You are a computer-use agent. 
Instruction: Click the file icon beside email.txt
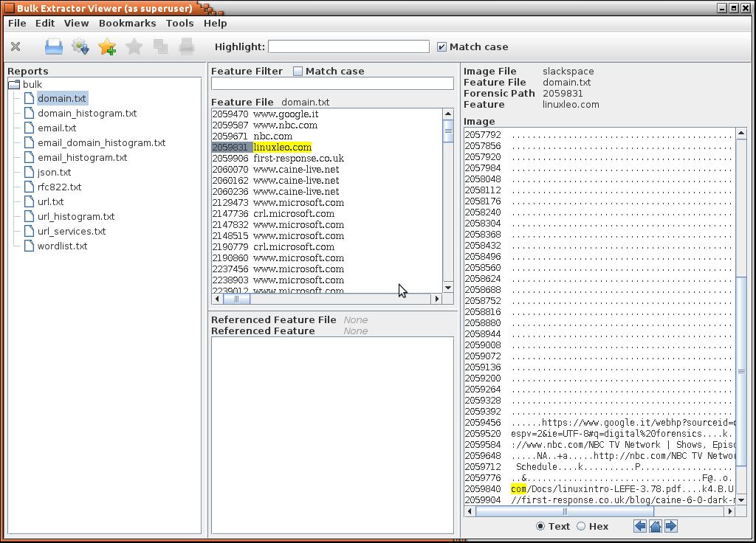[30, 128]
